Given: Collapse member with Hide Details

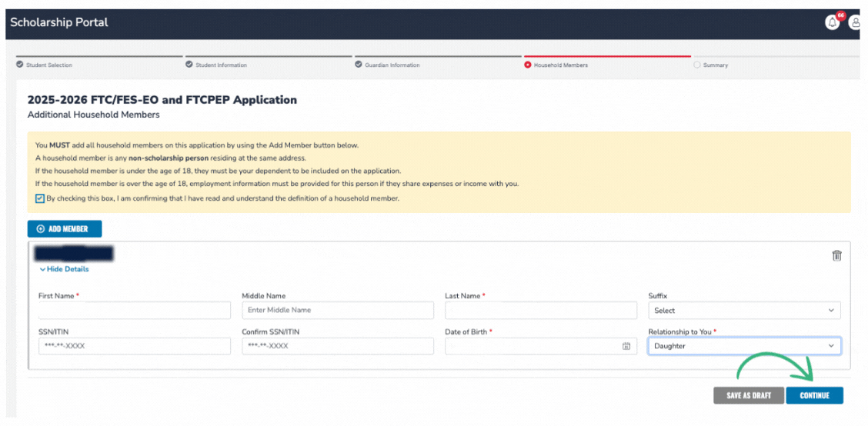Looking at the screenshot, I should point(64,269).
